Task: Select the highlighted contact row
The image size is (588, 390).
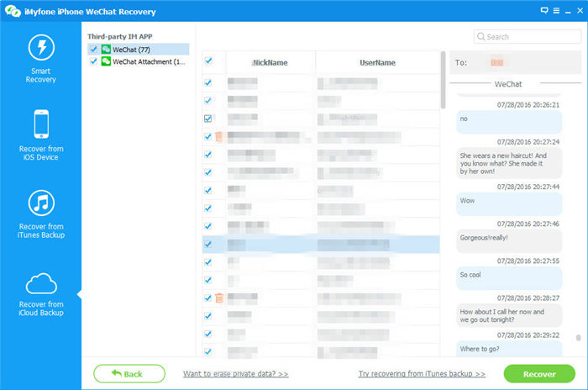Action: [321, 245]
